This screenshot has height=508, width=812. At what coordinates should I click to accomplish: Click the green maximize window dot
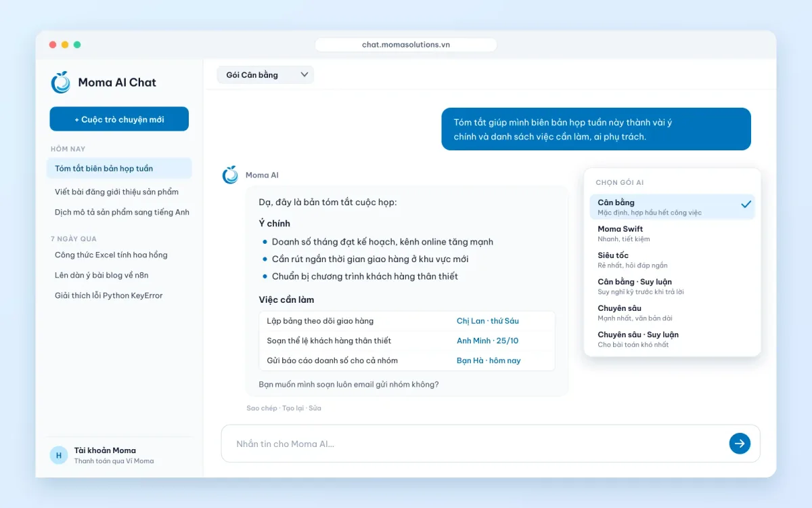coord(77,45)
